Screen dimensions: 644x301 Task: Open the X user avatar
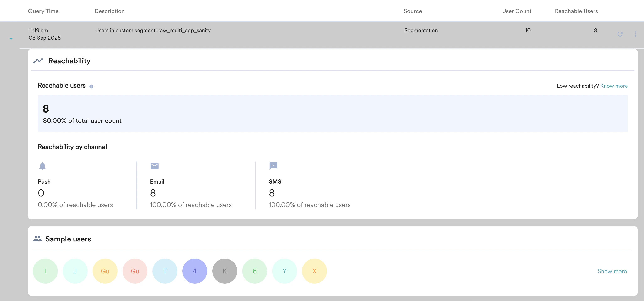click(314, 271)
